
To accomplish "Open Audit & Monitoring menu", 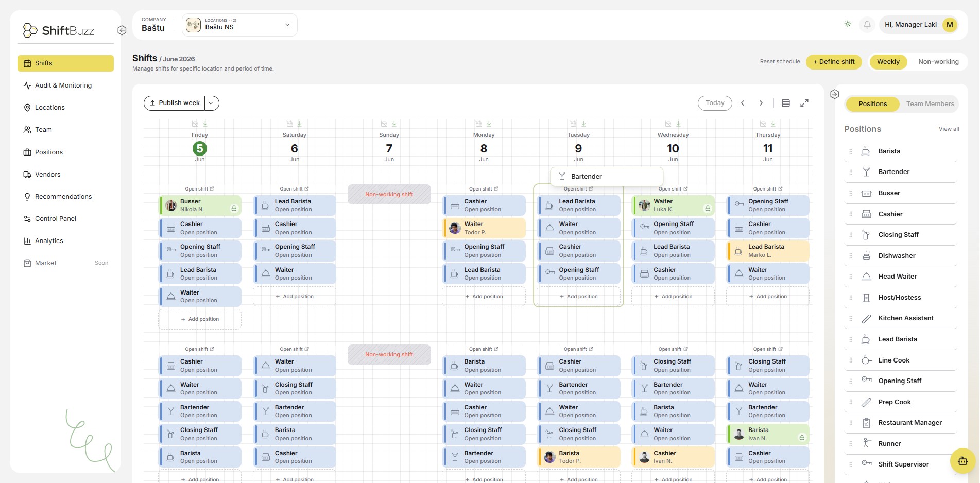I will 65,85.
